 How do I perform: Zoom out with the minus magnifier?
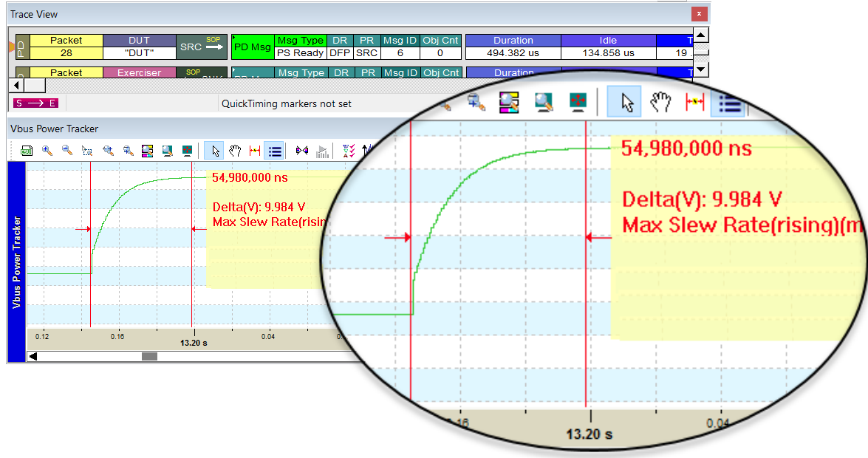pos(67,151)
